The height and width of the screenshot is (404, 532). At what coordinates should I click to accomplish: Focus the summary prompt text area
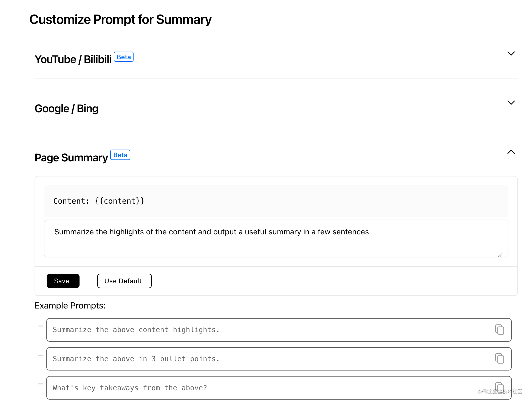276,238
